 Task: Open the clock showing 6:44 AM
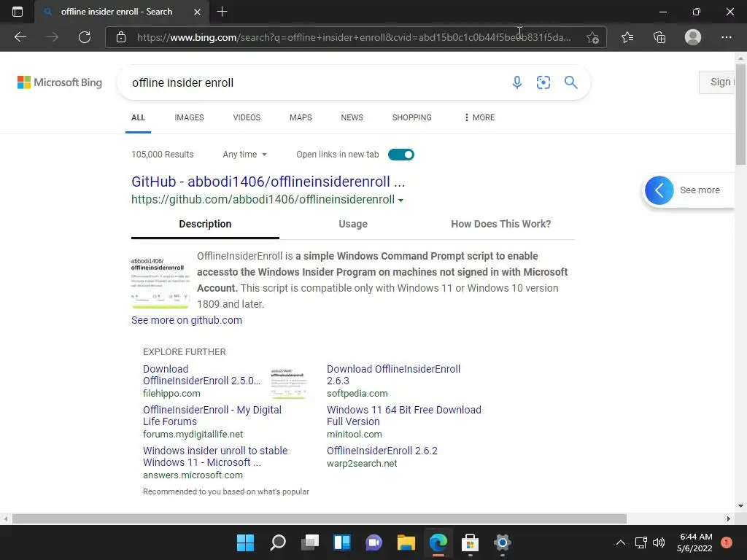[695, 542]
